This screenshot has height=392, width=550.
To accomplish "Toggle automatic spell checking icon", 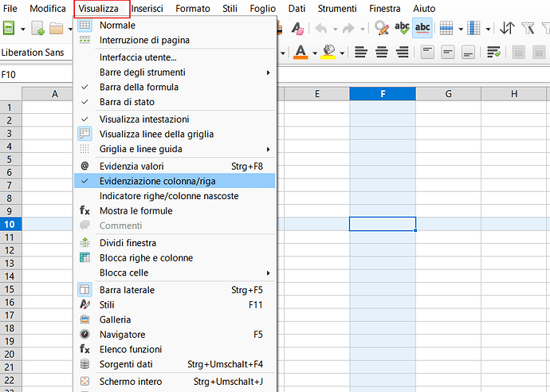I will point(422,29).
